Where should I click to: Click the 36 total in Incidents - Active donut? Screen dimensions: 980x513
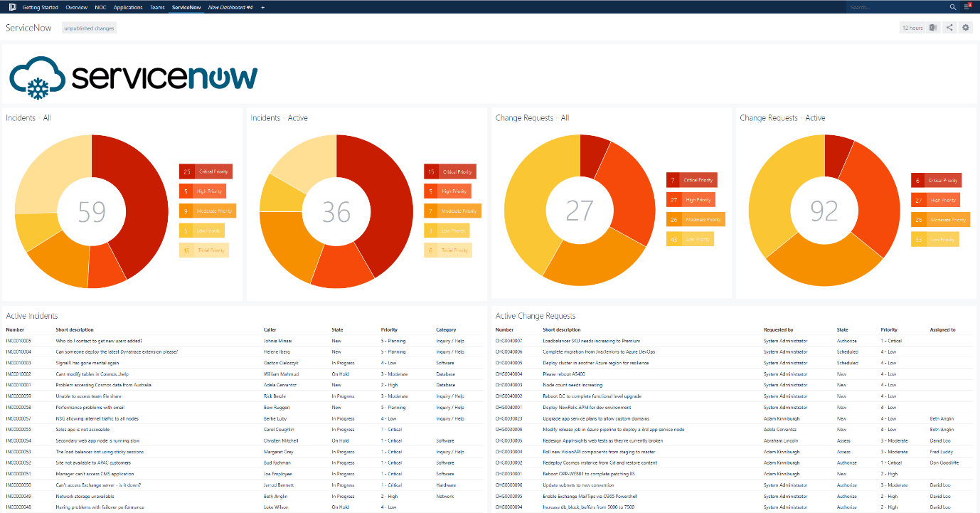[336, 211]
